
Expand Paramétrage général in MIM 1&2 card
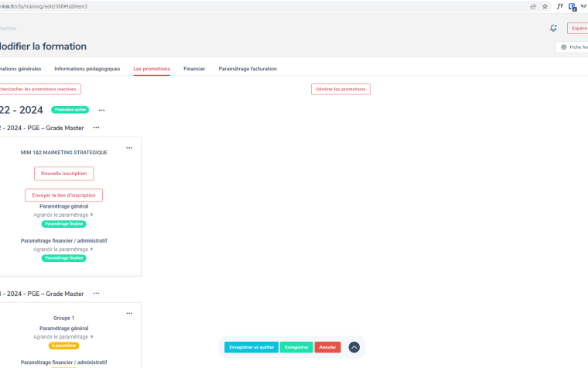click(63, 215)
